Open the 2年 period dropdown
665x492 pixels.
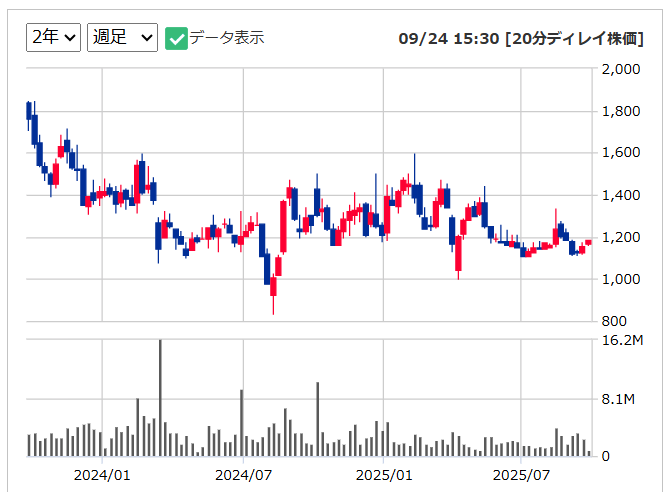(53, 37)
